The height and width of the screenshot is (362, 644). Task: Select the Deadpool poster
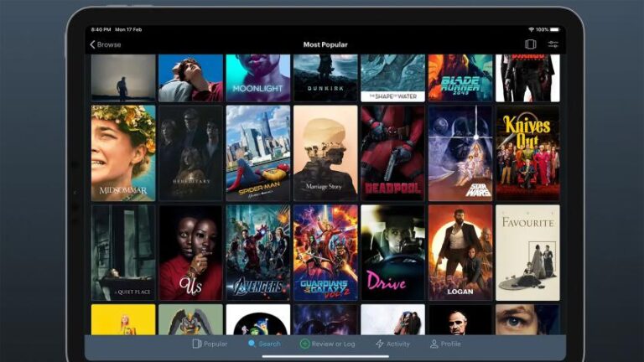(x=392, y=153)
